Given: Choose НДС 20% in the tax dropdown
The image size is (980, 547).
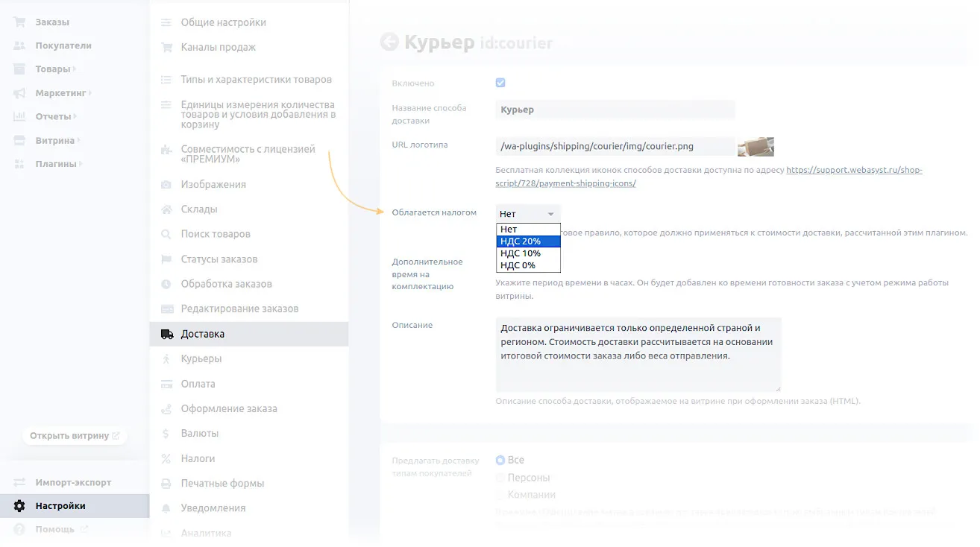Looking at the screenshot, I should 527,241.
